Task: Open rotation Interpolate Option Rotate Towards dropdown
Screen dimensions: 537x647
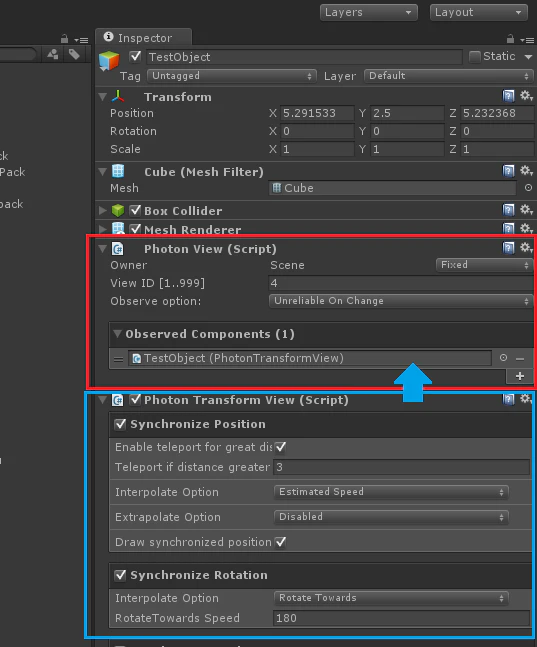Action: [391, 598]
